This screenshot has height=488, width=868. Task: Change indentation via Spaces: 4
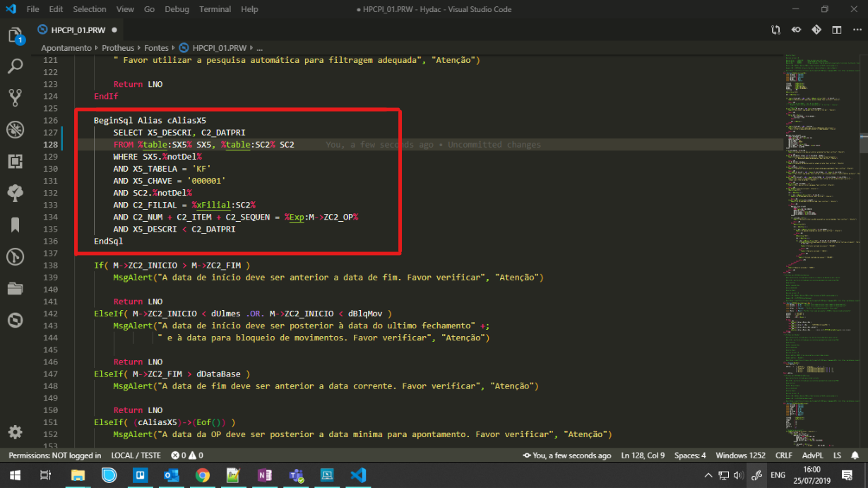pyautogui.click(x=691, y=456)
